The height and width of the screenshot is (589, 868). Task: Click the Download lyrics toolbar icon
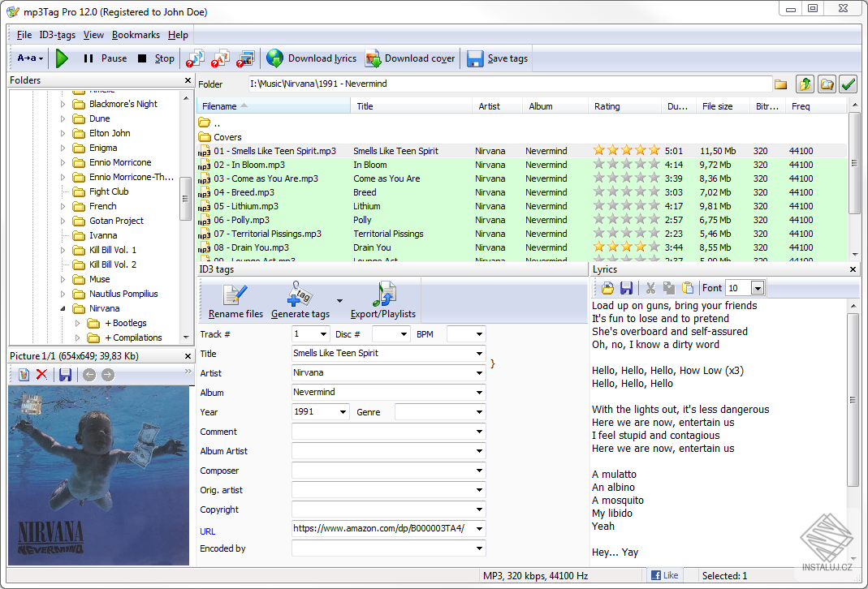274,58
